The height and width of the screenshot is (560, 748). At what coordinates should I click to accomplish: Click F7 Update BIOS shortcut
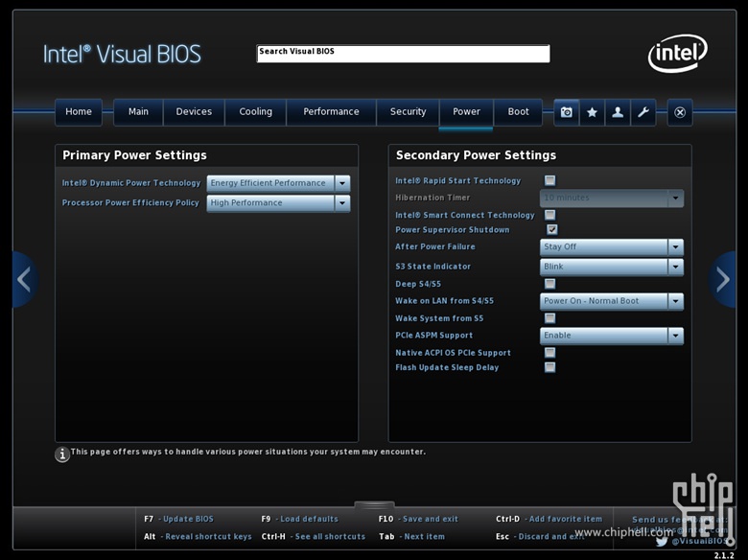[179, 519]
